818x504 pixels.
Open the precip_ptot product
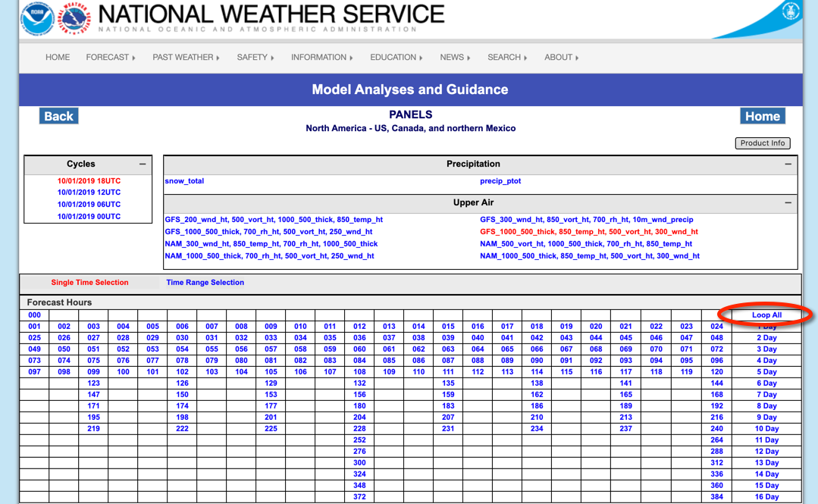tap(500, 181)
